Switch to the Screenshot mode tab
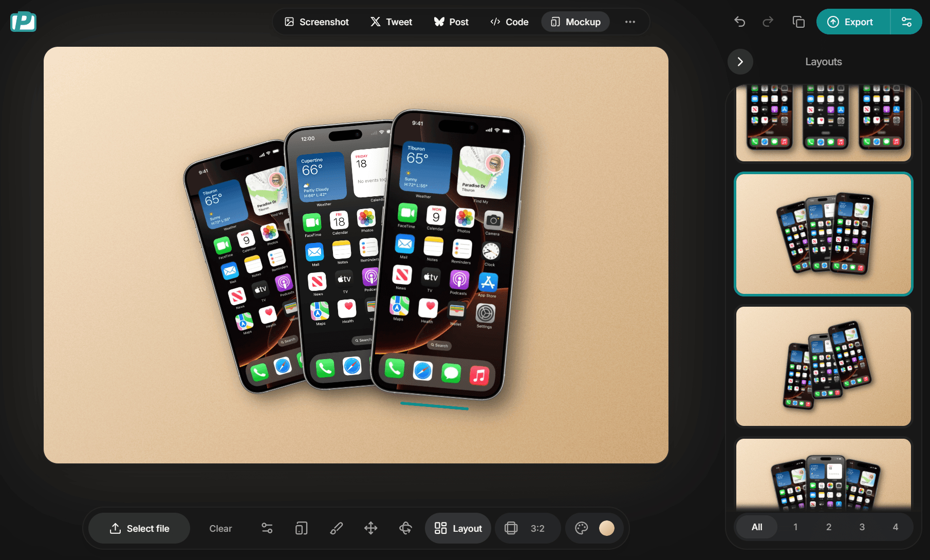Image resolution: width=930 pixels, height=560 pixels. [x=317, y=22]
